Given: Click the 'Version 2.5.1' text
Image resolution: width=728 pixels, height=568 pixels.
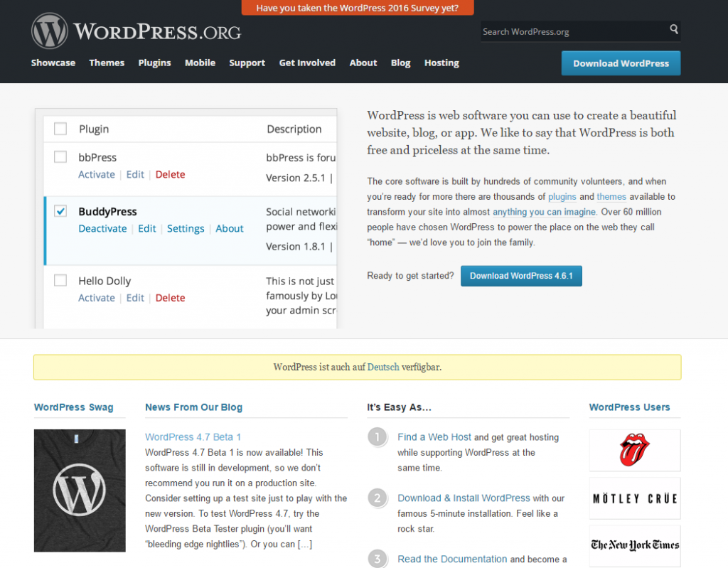Looking at the screenshot, I should (295, 178).
